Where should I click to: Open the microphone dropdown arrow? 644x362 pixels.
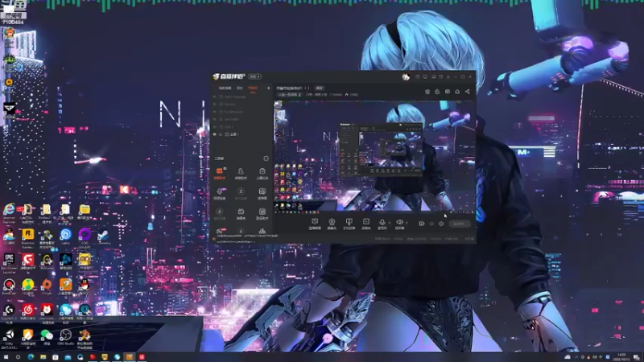pyautogui.click(x=390, y=223)
